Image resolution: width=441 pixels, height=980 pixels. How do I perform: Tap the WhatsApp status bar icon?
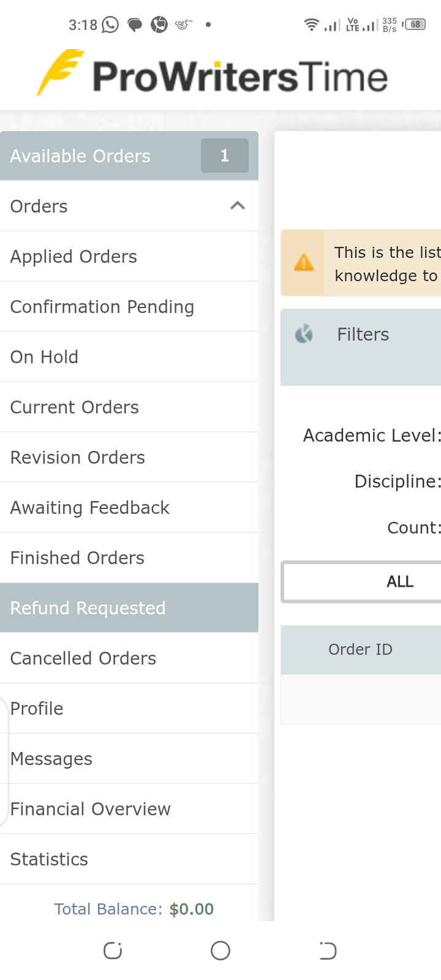tap(110, 24)
